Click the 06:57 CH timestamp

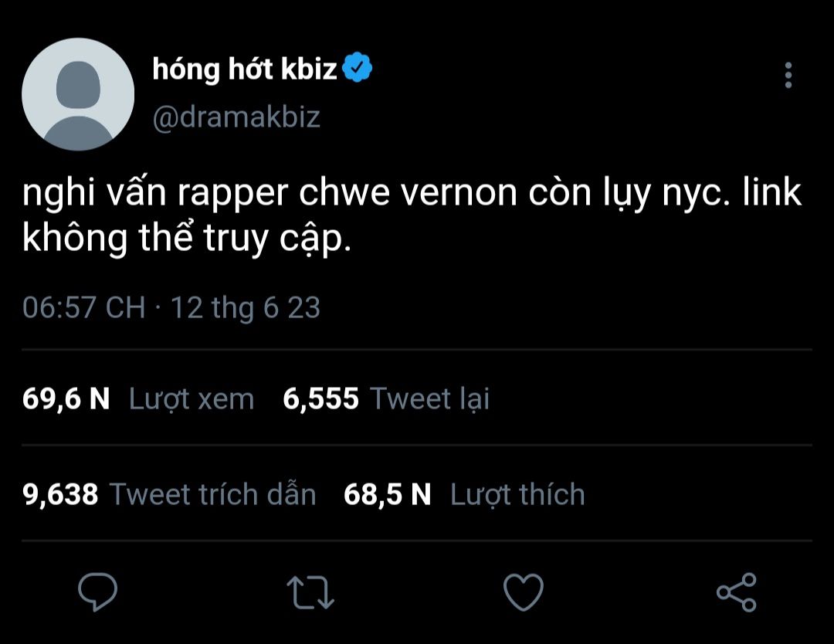coord(83,307)
